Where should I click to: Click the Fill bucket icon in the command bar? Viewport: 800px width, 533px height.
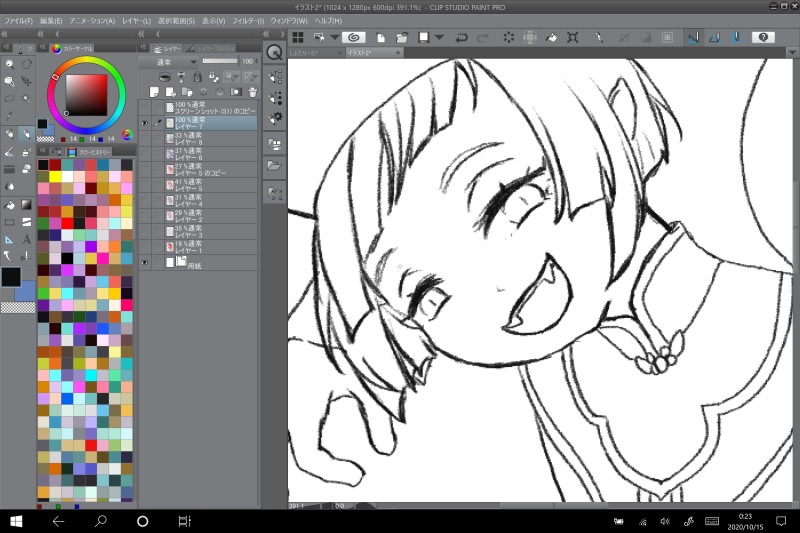click(x=552, y=38)
